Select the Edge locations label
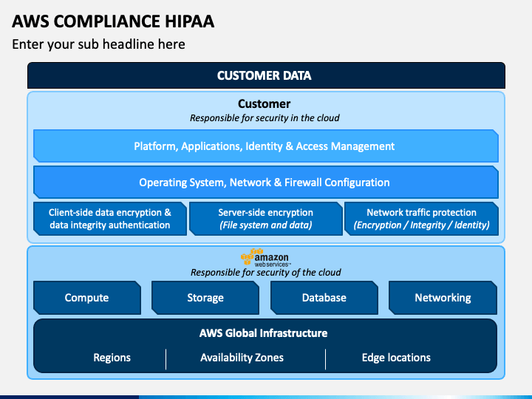The height and width of the screenshot is (399, 532). (x=396, y=358)
